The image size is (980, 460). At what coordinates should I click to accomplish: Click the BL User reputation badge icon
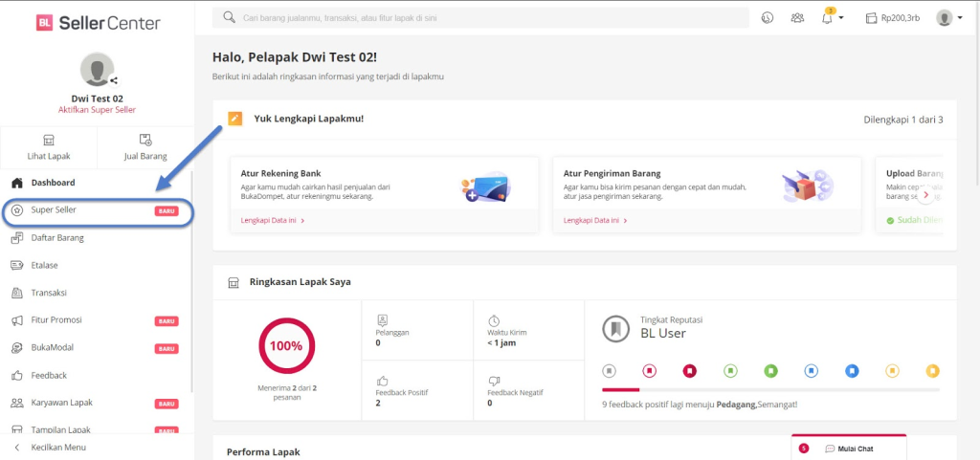click(615, 329)
